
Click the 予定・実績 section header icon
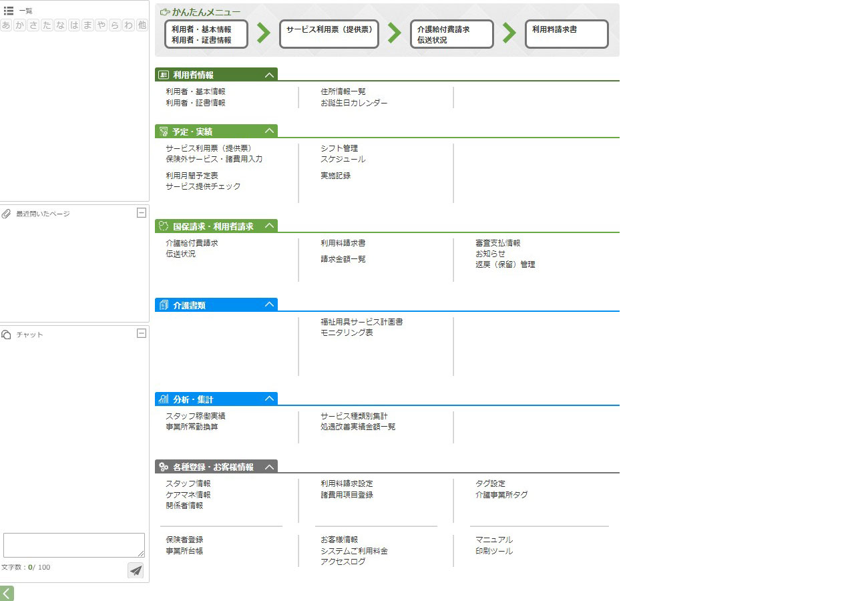tap(164, 132)
